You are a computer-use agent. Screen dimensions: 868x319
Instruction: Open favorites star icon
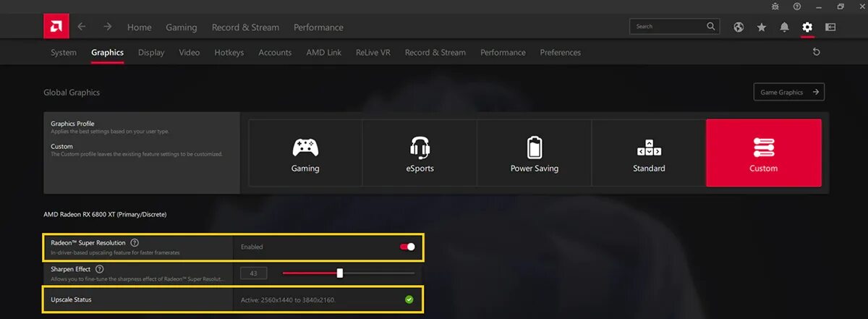pos(762,27)
